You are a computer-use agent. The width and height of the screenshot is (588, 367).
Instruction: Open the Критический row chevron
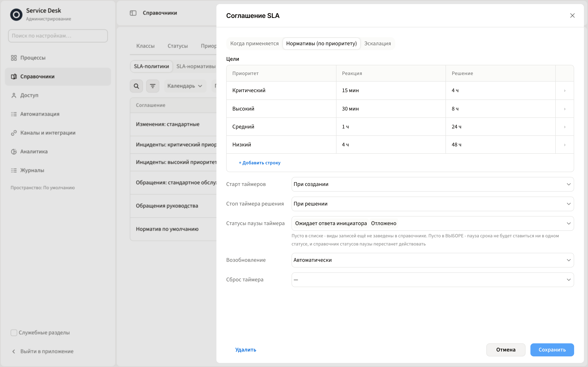[x=565, y=91]
